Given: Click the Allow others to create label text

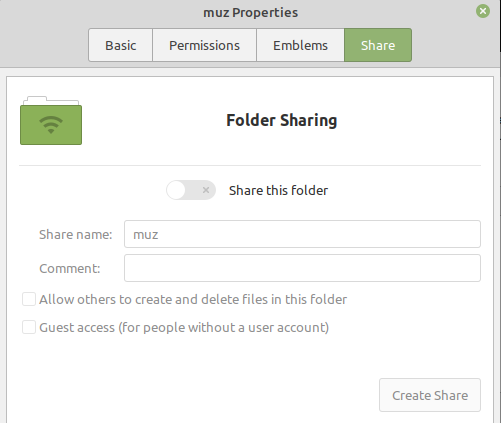Looking at the screenshot, I should click(x=193, y=299).
